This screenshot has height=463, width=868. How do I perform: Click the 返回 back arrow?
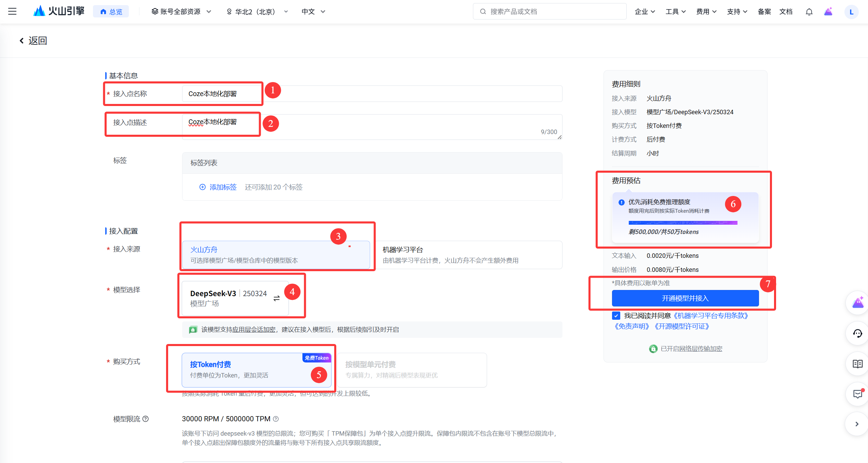pos(21,41)
